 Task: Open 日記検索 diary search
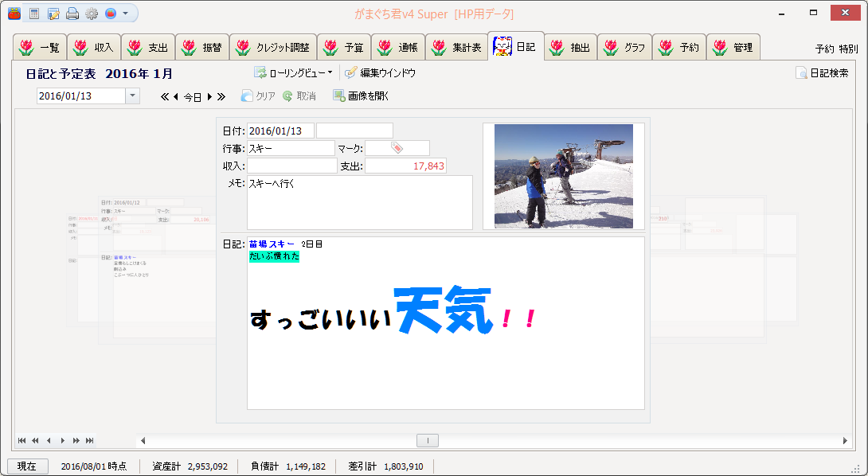tap(822, 73)
